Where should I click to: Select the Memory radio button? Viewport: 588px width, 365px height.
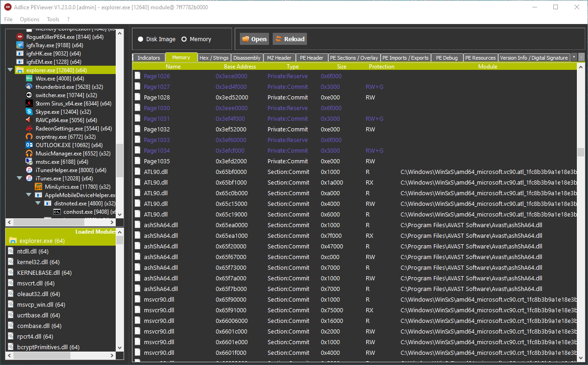click(x=184, y=39)
